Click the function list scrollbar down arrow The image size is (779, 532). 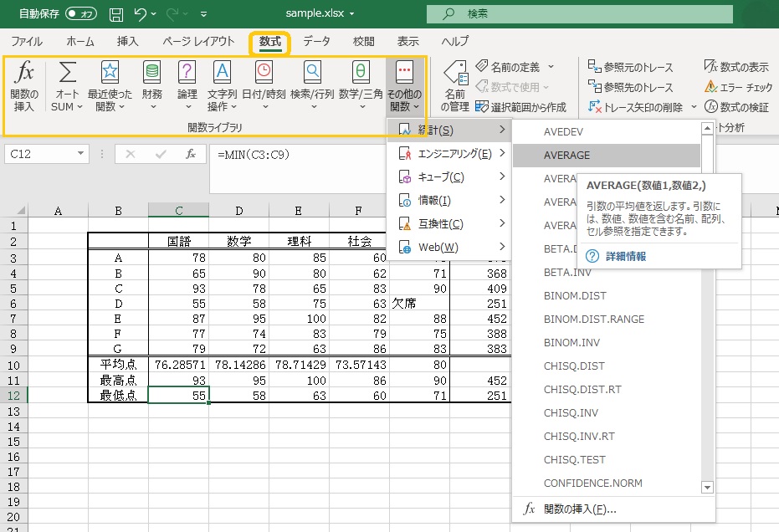click(x=707, y=487)
